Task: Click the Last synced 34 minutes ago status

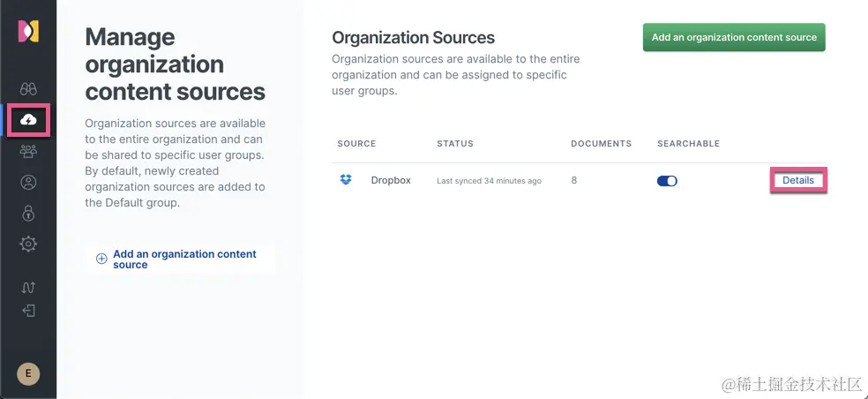Action: coord(489,181)
